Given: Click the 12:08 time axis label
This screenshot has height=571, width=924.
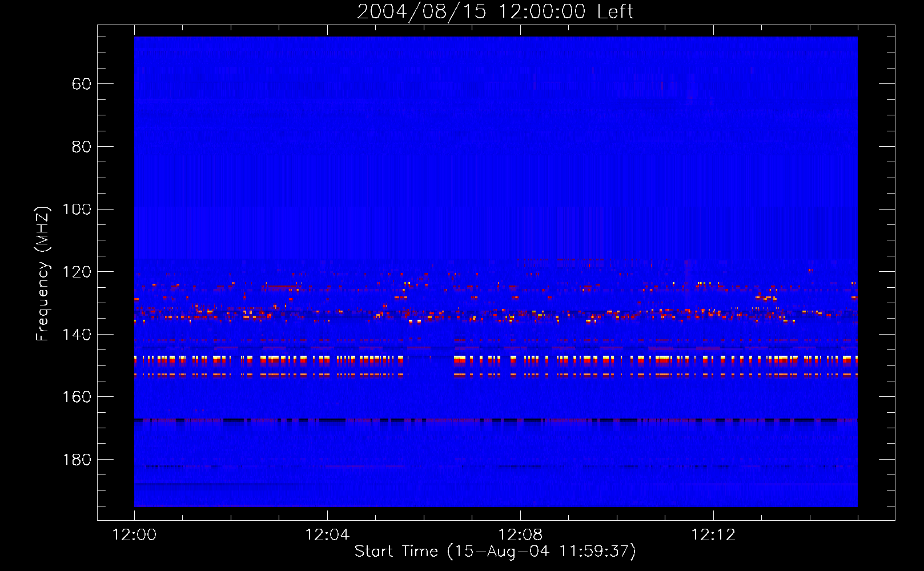Looking at the screenshot, I should [x=520, y=535].
